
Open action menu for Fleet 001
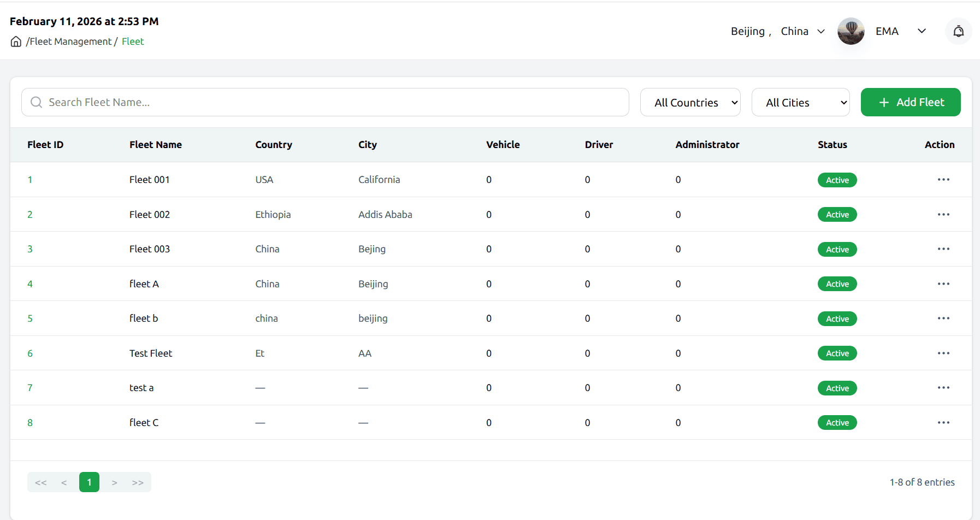(x=943, y=180)
